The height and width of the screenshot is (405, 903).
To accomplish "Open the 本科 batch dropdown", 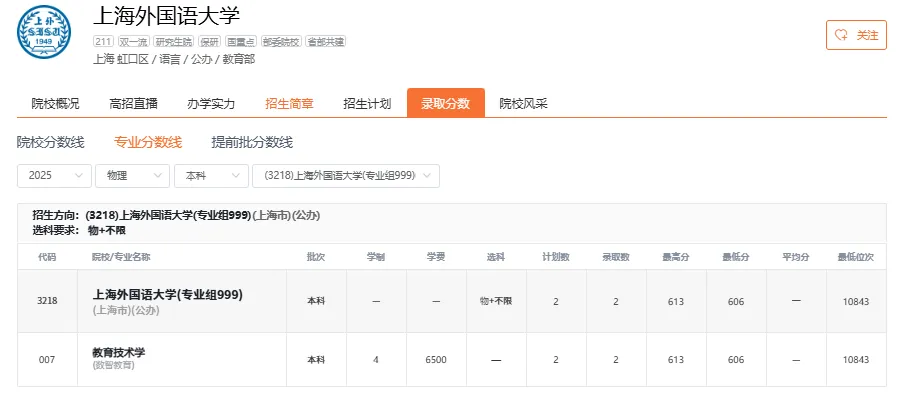I will coord(211,176).
